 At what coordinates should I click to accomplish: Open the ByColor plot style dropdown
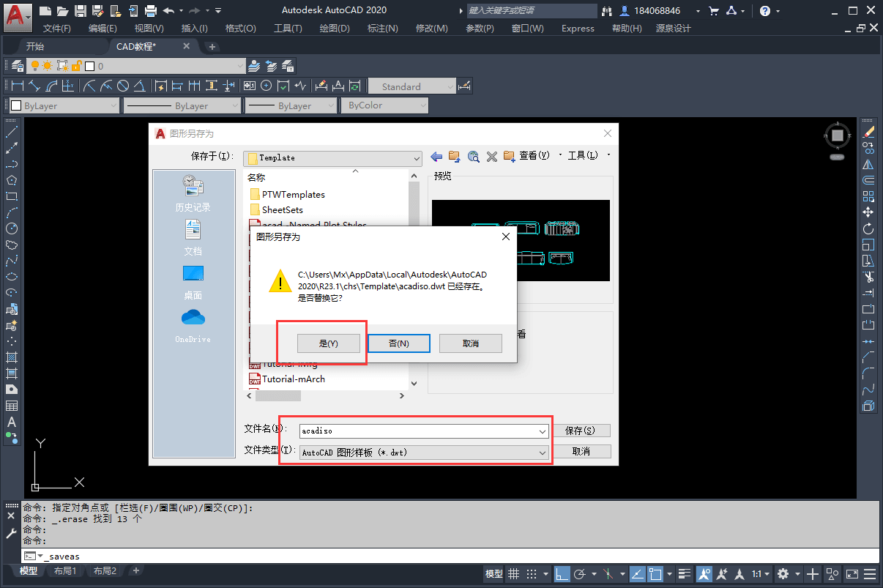tap(422, 105)
